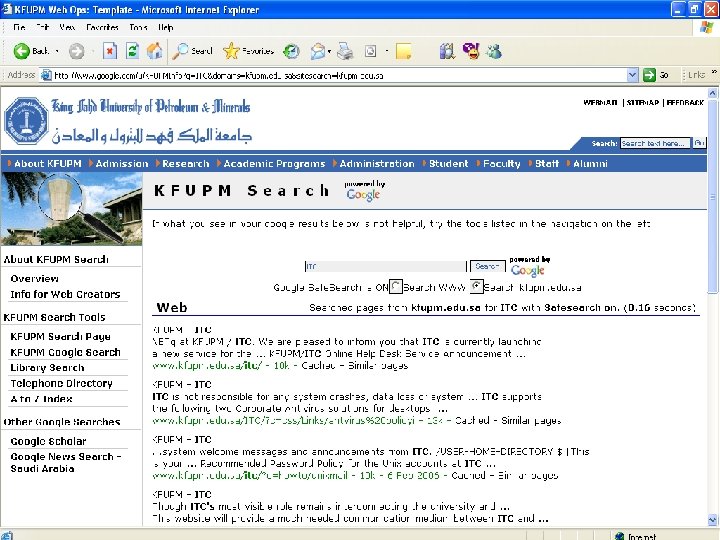Open the Student navigation tab
Screen dimensions: 720x540
coord(448,163)
